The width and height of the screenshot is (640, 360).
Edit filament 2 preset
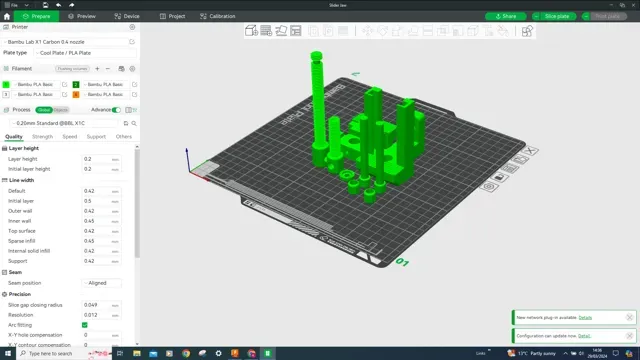tap(134, 84)
